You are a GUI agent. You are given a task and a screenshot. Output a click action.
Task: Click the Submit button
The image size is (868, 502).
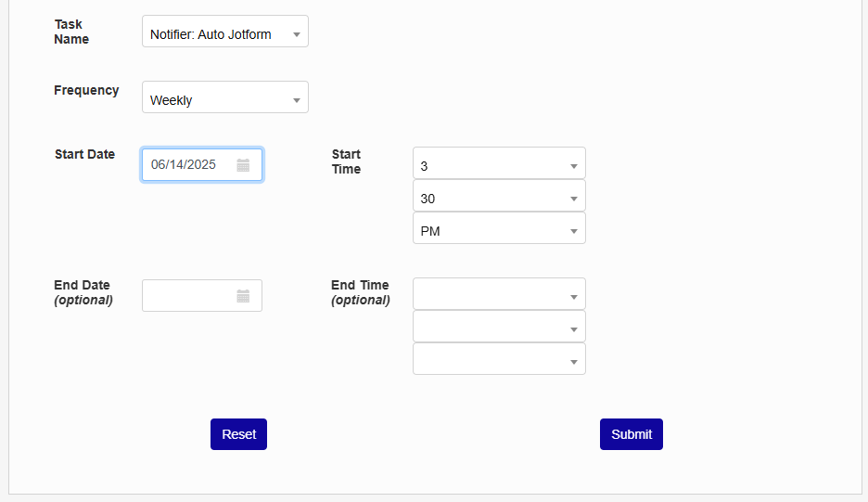(x=632, y=434)
